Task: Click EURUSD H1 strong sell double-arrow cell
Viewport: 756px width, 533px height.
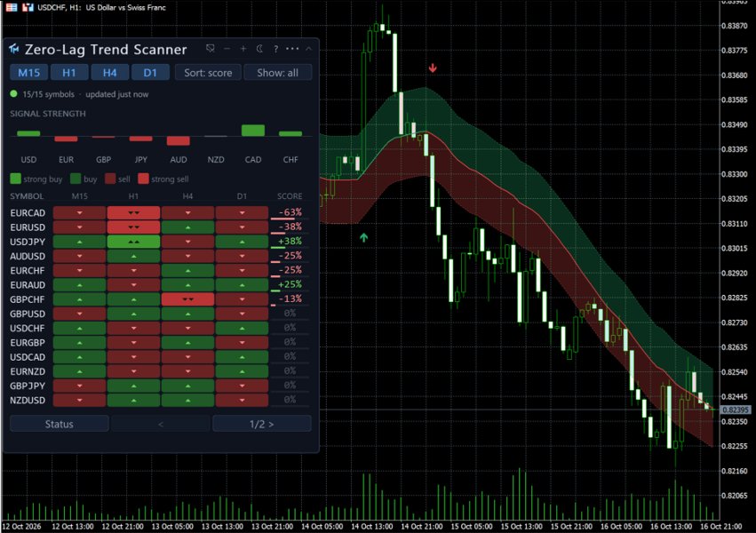Action: point(133,227)
